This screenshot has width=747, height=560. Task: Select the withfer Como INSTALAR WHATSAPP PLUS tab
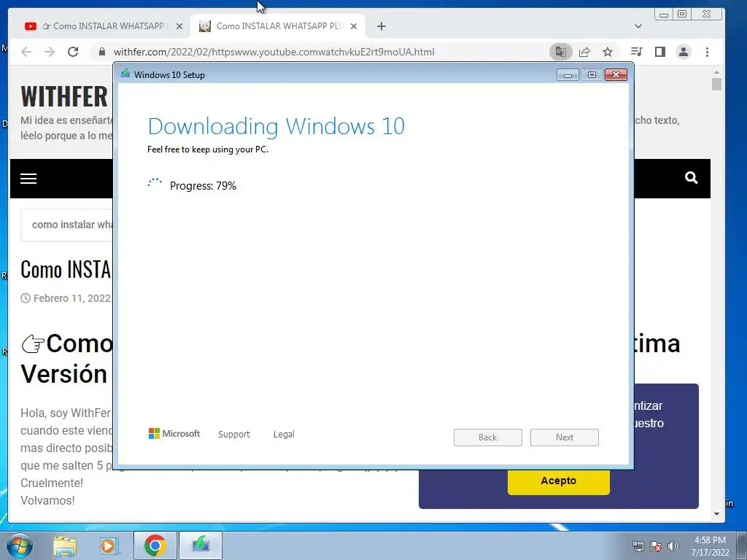(x=278, y=26)
